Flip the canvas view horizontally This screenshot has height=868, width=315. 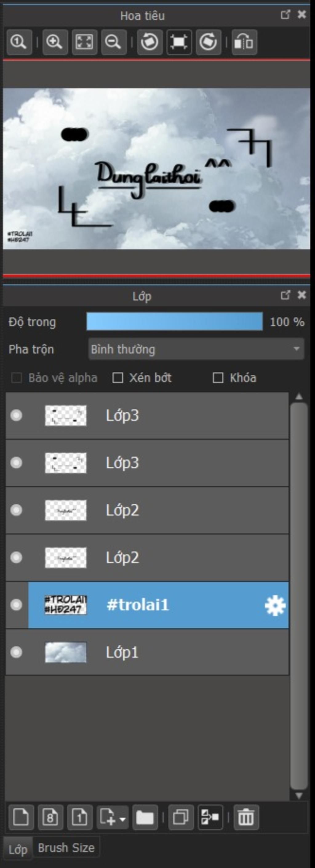(x=244, y=42)
